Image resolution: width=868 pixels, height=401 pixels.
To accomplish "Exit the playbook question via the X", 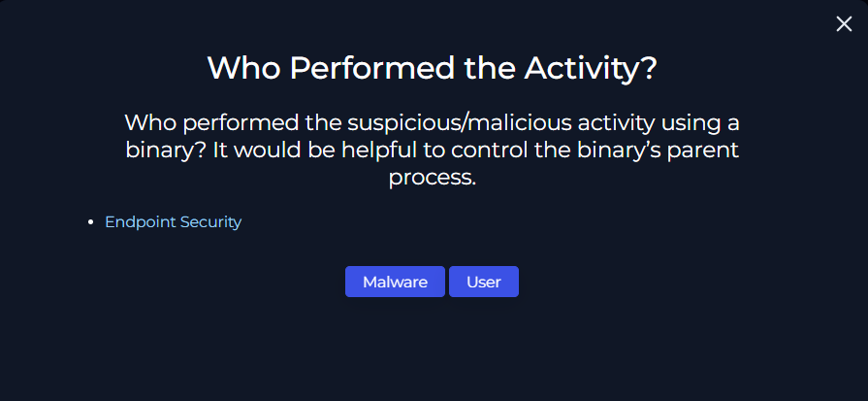I will 844,24.
